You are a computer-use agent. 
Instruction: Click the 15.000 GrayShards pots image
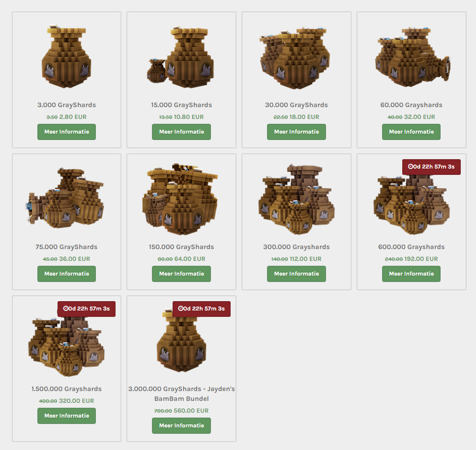click(180, 56)
